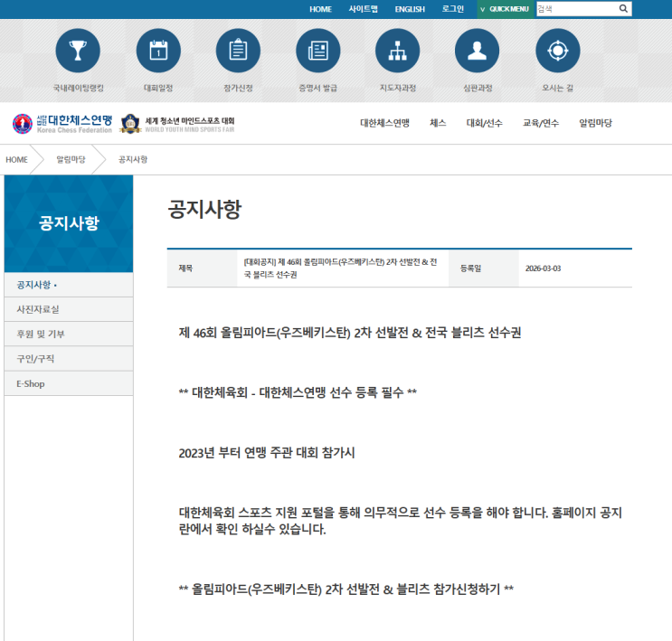Viewport: 672px width, 641px height.
Task: Open the 로그인 login link
Action: coord(452,9)
